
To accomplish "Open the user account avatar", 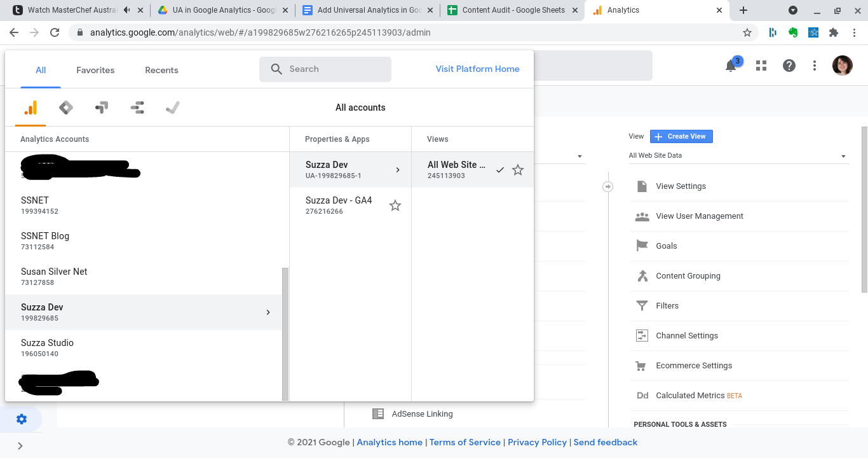I will click(x=843, y=66).
